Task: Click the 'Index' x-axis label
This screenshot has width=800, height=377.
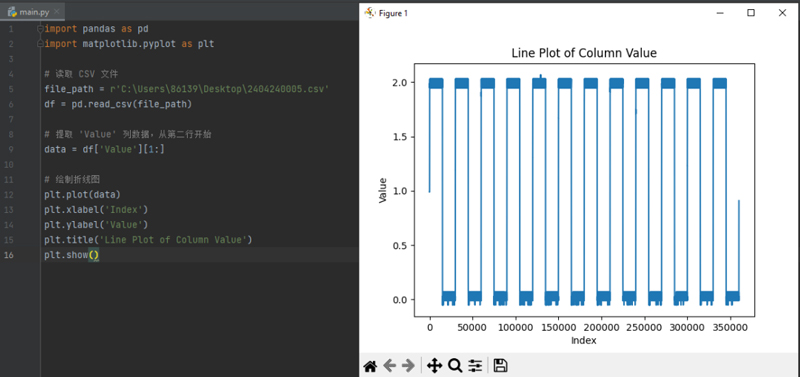Action: [x=584, y=340]
